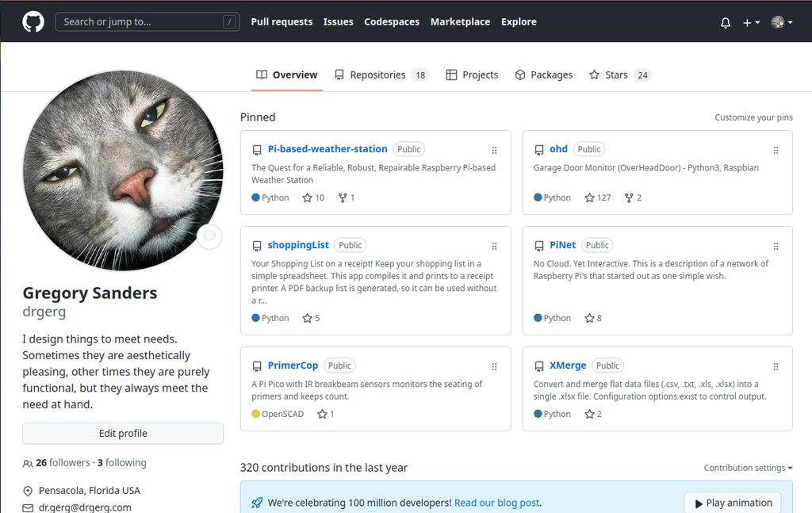812x513 pixels.
Task: Grab the drag handle on ohd card
Action: 776,150
